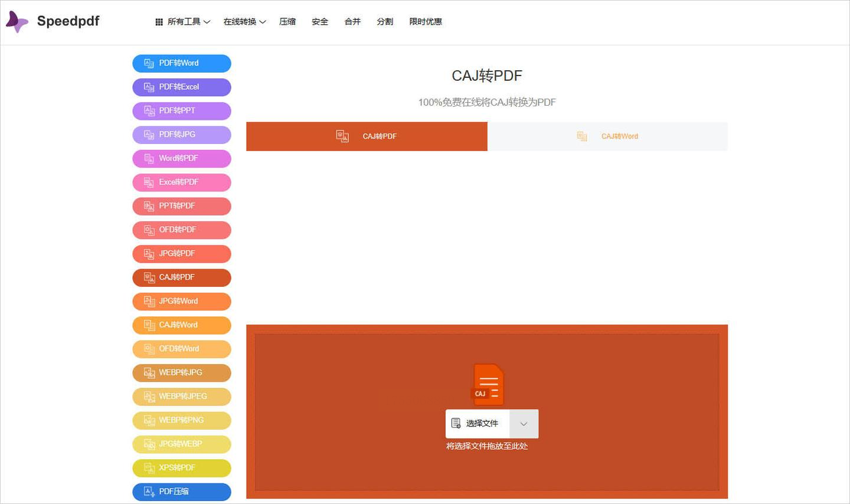Click the Speedpdf butterfly logo icon

pyautogui.click(x=17, y=21)
